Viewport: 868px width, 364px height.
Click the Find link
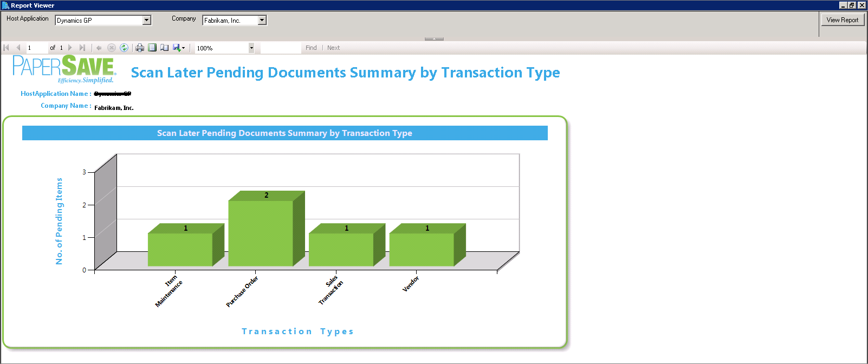(x=311, y=48)
